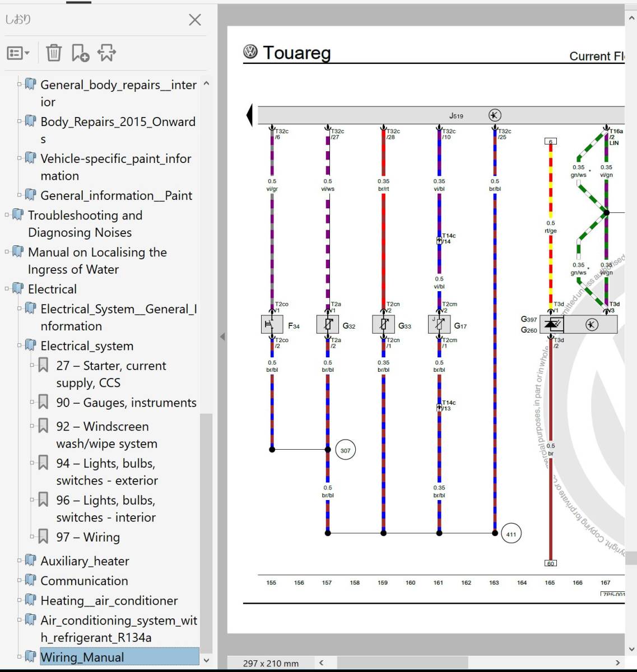This screenshot has height=672, width=637.
Task: Select the highlighted Wiring_Manual bookmark
Action: pos(119,657)
